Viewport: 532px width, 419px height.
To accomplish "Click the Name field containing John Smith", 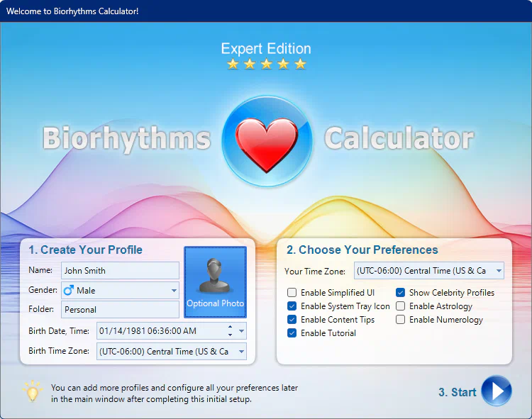I will tap(119, 270).
